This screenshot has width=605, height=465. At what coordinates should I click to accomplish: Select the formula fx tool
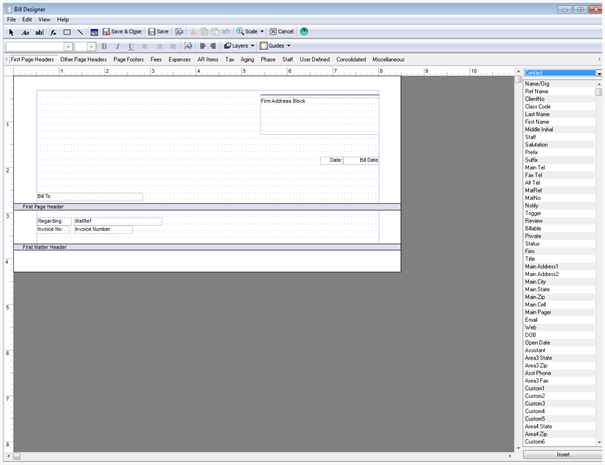tap(53, 32)
